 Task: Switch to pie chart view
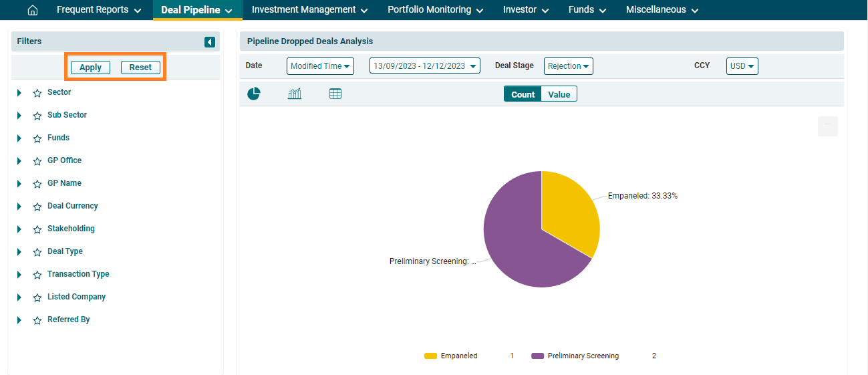pyautogui.click(x=254, y=94)
